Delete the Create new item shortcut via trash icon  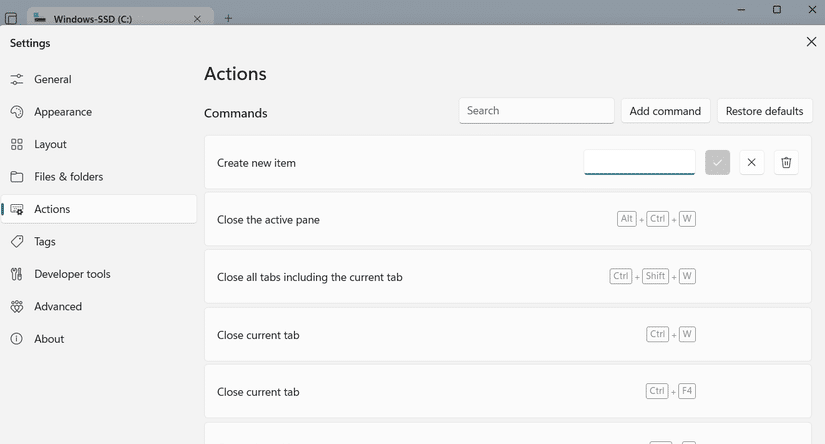[x=786, y=163]
